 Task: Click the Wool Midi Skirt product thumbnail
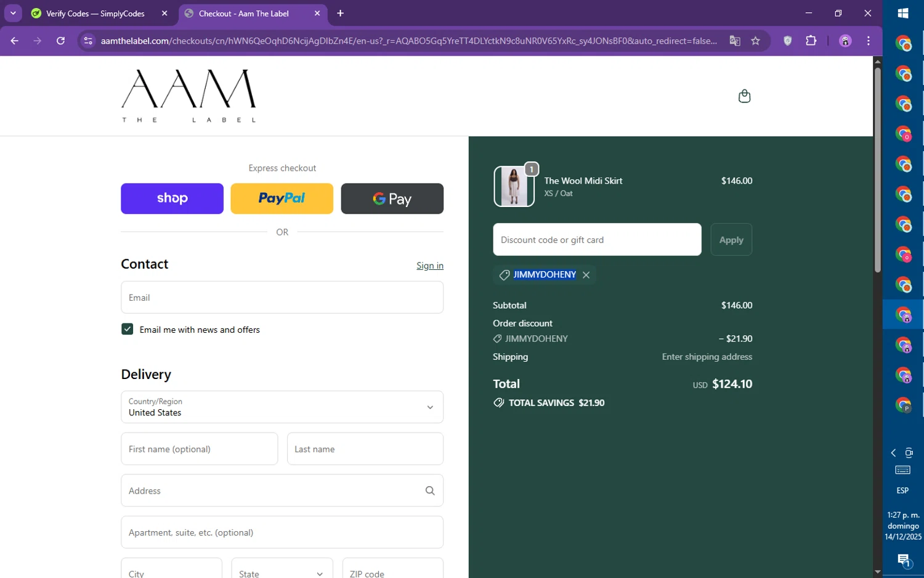[514, 186]
